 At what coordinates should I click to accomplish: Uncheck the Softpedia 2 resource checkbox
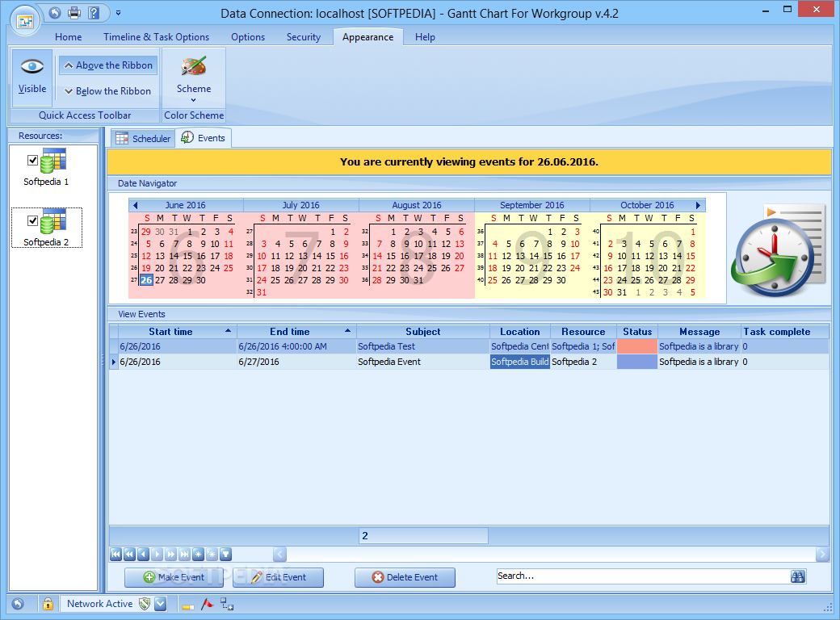[32, 220]
